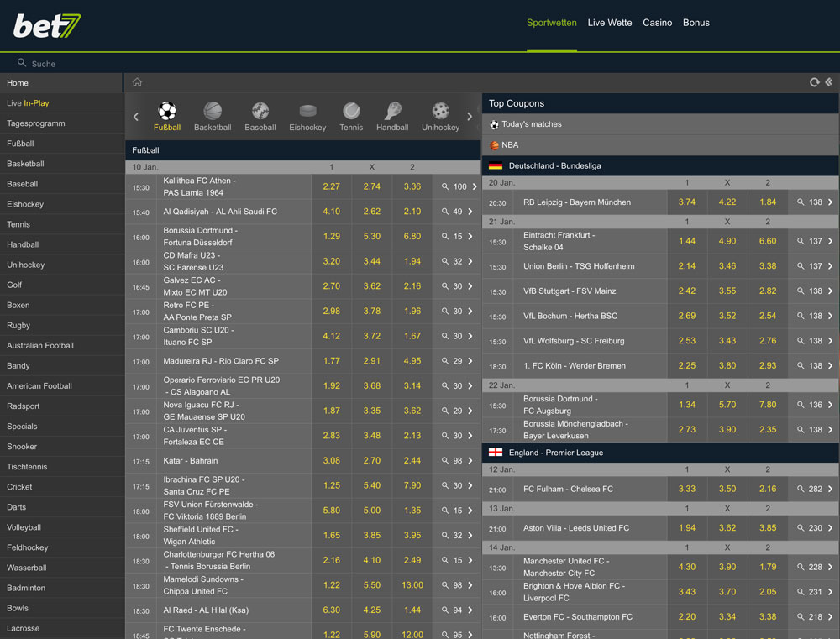
Task: Select Snooker in the sidebar
Action: click(x=61, y=447)
